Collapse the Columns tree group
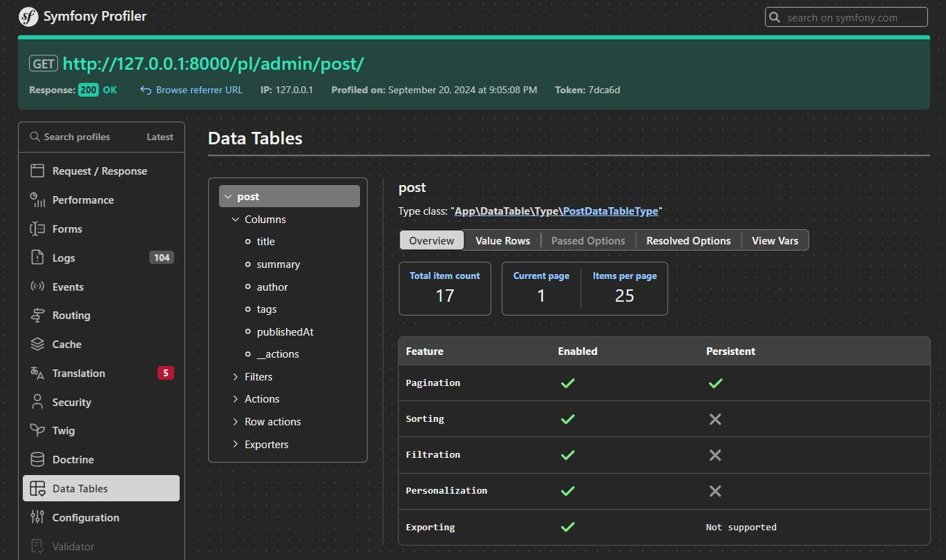 236,220
